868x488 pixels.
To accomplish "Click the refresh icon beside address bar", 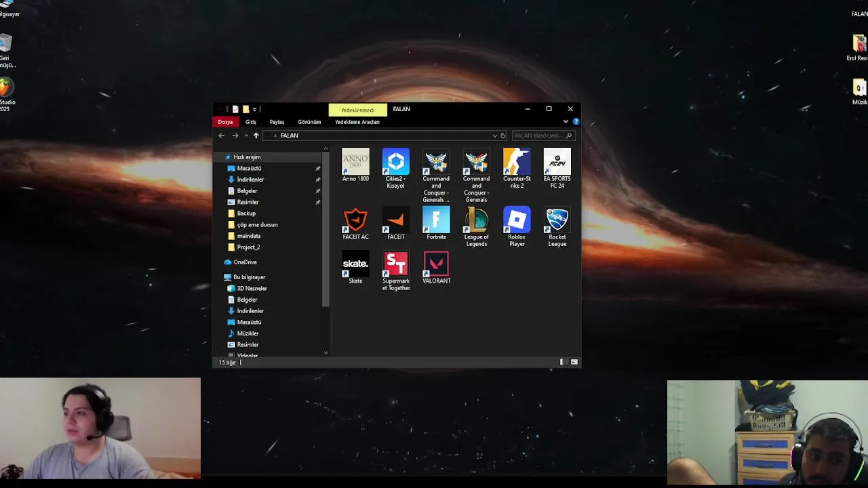I will pos(502,136).
